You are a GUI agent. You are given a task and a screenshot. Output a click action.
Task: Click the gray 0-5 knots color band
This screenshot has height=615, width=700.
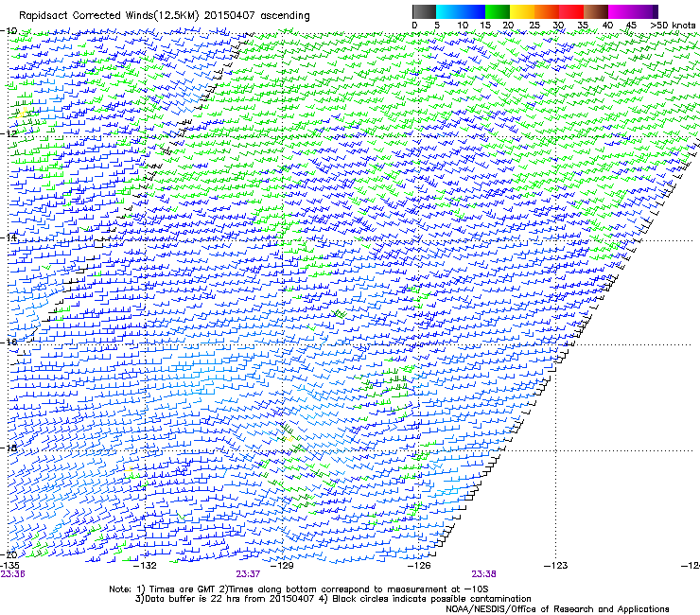424,11
